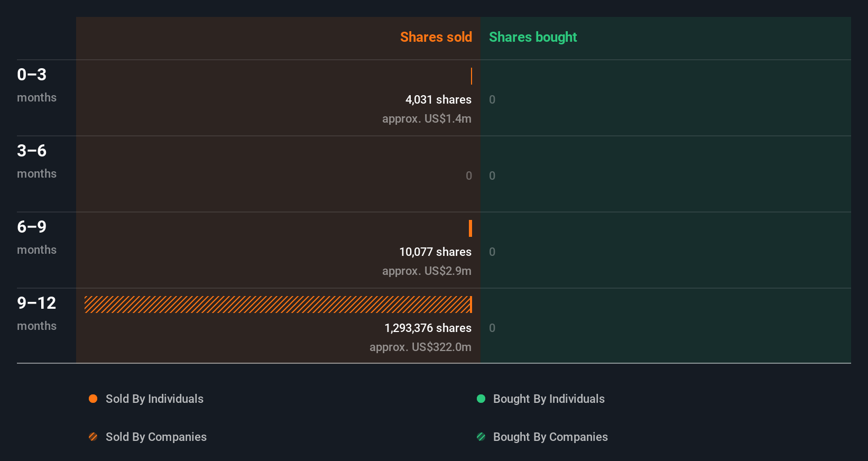This screenshot has width=868, height=461.
Task: Click the orange 6–9 months sold bar
Action: pyautogui.click(x=470, y=228)
